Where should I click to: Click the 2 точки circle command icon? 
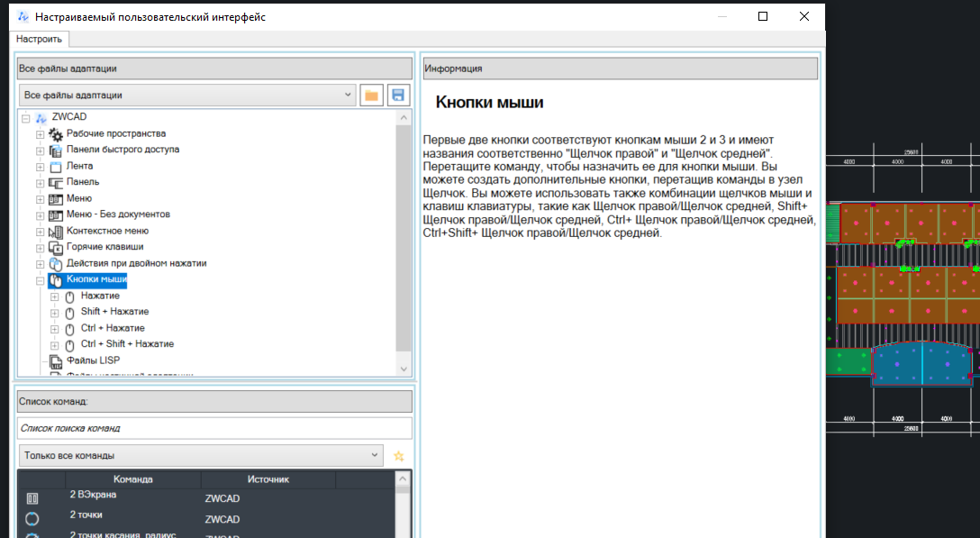(x=32, y=519)
